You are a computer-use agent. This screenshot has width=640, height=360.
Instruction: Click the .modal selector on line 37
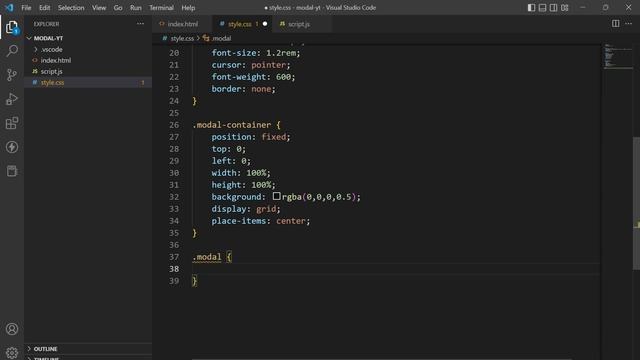207,257
